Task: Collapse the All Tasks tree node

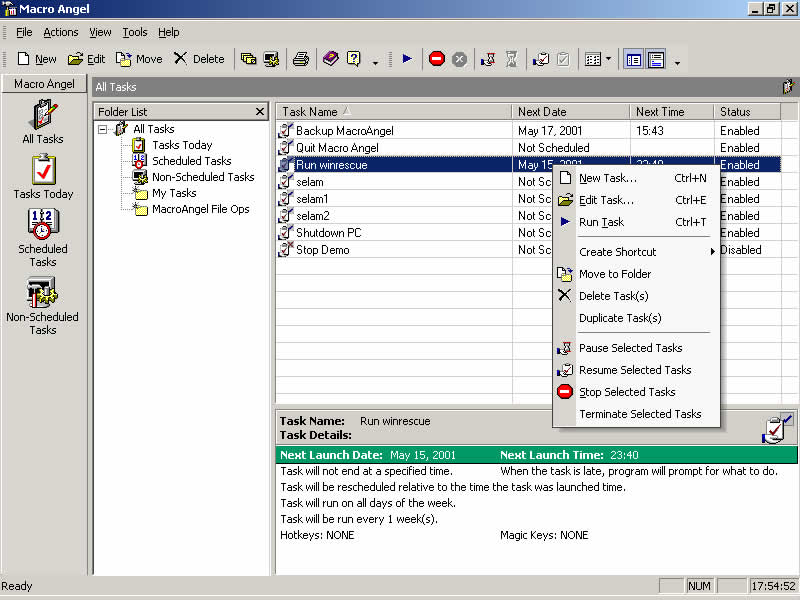Action: pyautogui.click(x=103, y=129)
